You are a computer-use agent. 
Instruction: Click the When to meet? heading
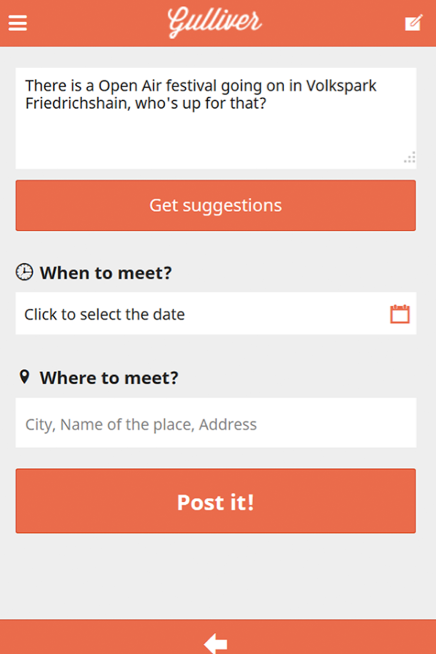pyautogui.click(x=106, y=273)
